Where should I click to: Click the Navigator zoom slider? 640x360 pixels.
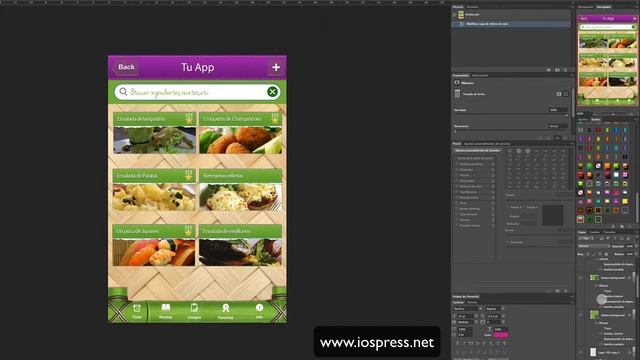[x=613, y=114]
